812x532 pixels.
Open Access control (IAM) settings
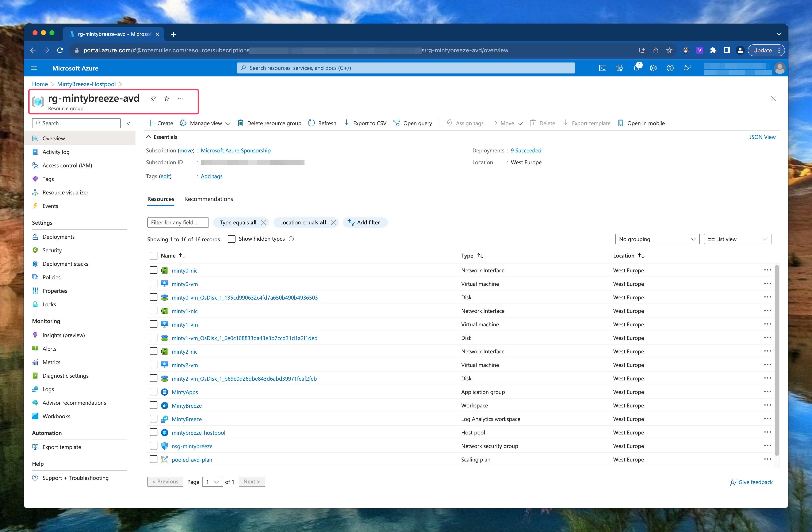pyautogui.click(x=67, y=165)
